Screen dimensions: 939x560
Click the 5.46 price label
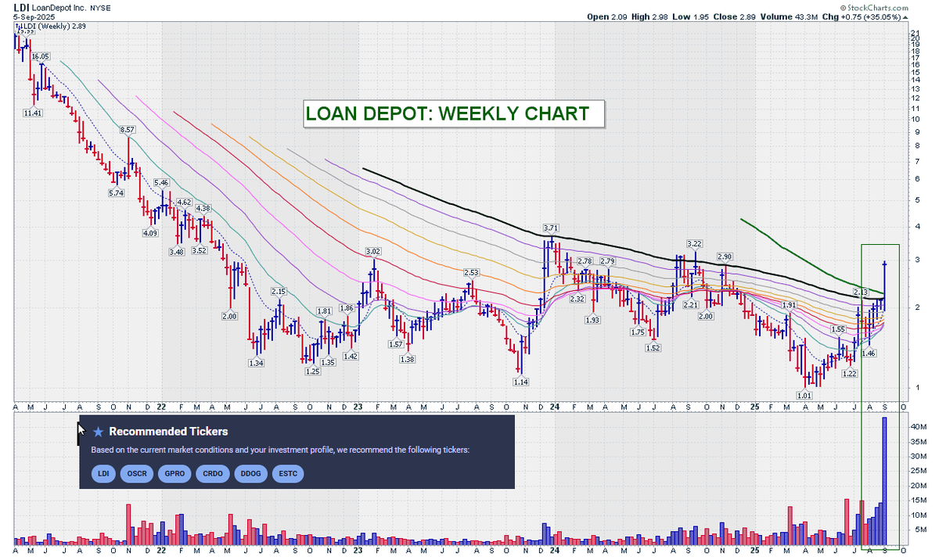point(161,182)
